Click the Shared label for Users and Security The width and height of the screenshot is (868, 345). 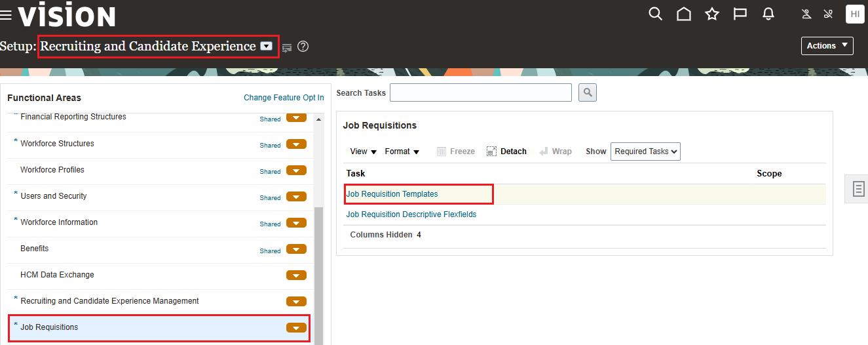pyautogui.click(x=270, y=198)
